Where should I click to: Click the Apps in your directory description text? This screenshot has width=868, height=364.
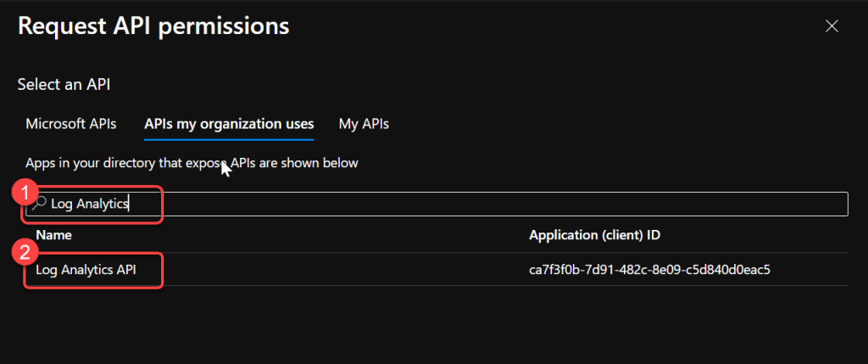coord(192,162)
